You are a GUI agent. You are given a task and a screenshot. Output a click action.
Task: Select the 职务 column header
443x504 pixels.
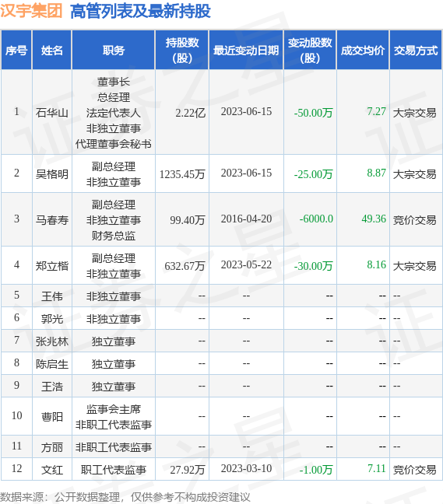[x=114, y=51]
